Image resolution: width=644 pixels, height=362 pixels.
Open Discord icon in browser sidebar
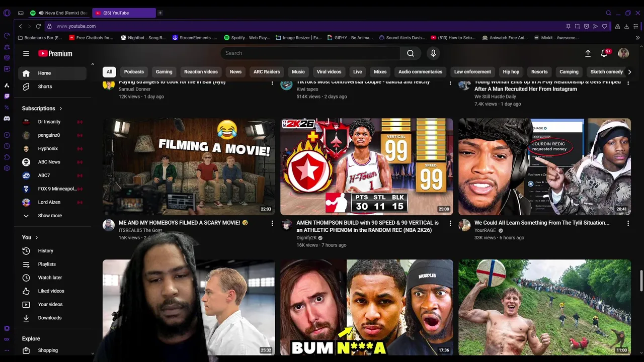coord(7,119)
